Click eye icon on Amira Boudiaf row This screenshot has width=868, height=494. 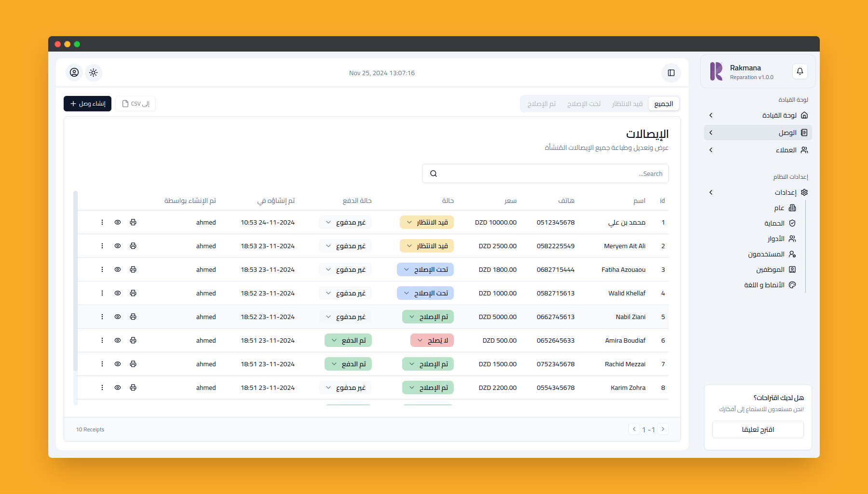point(118,340)
